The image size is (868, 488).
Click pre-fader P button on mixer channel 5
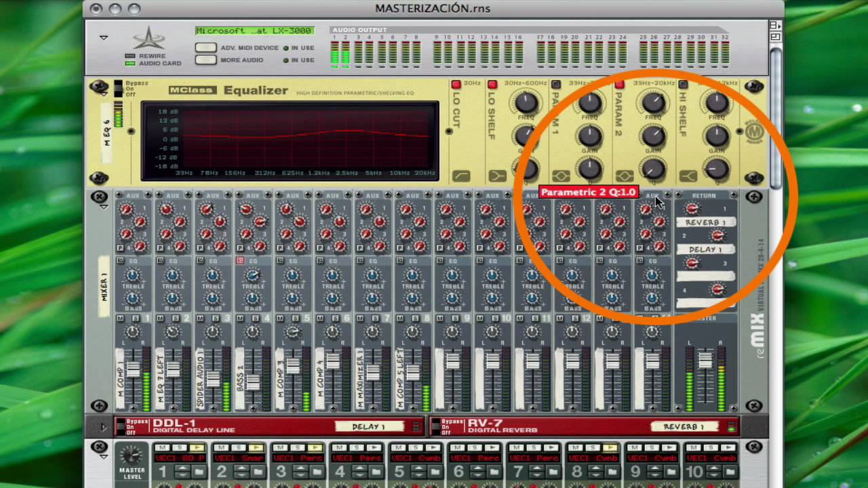click(280, 248)
